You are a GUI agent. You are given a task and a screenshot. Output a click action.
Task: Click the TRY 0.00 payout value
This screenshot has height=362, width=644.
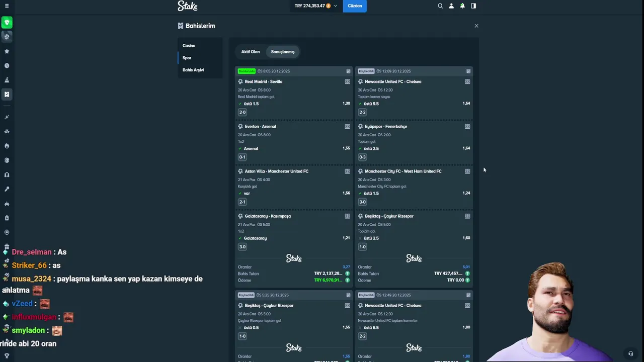[x=455, y=280]
